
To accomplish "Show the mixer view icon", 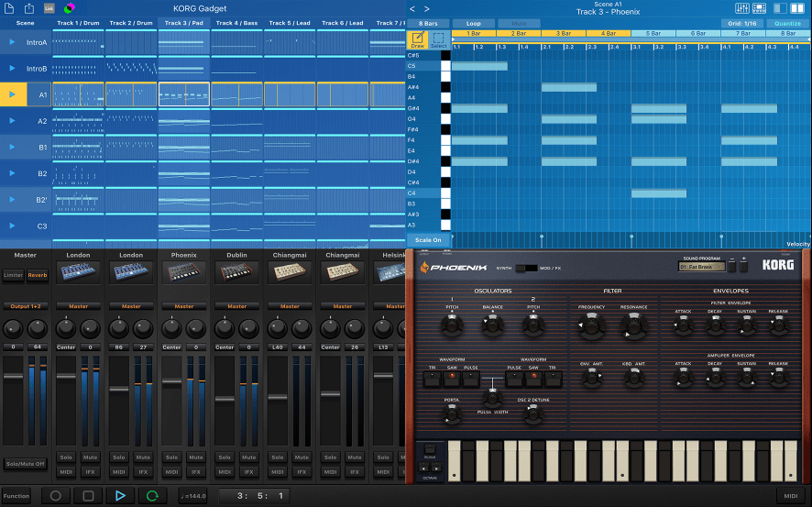I will click(x=742, y=8).
